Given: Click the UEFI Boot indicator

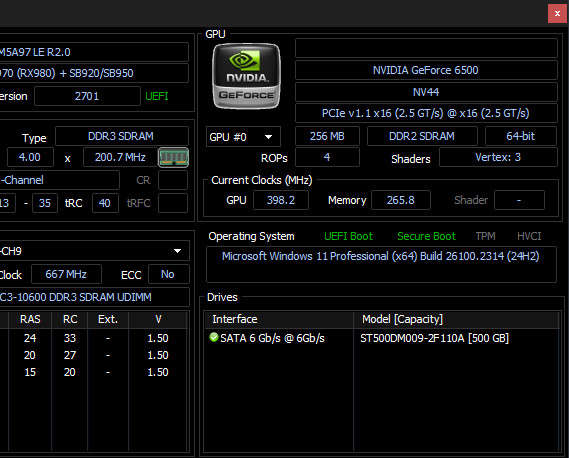Looking at the screenshot, I should pyautogui.click(x=348, y=236).
